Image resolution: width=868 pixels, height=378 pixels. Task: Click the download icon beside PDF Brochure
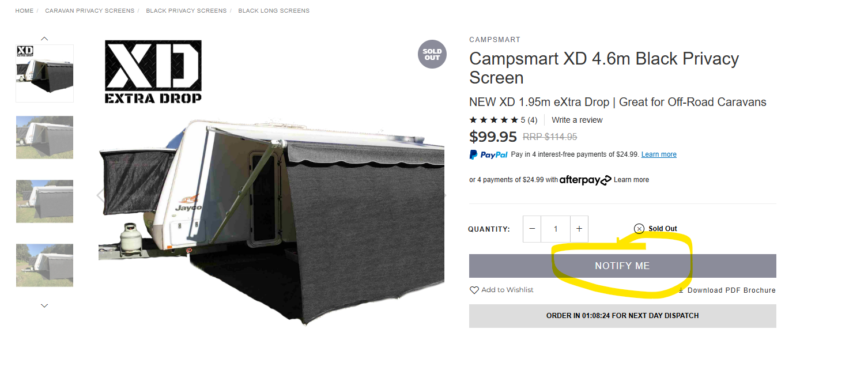[681, 290]
